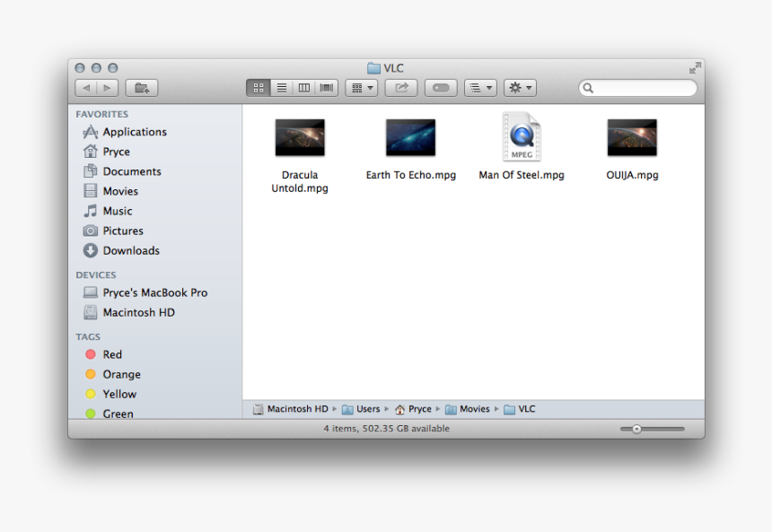This screenshot has width=772, height=532.
Task: Open the Edit Tags button
Action: [x=441, y=87]
